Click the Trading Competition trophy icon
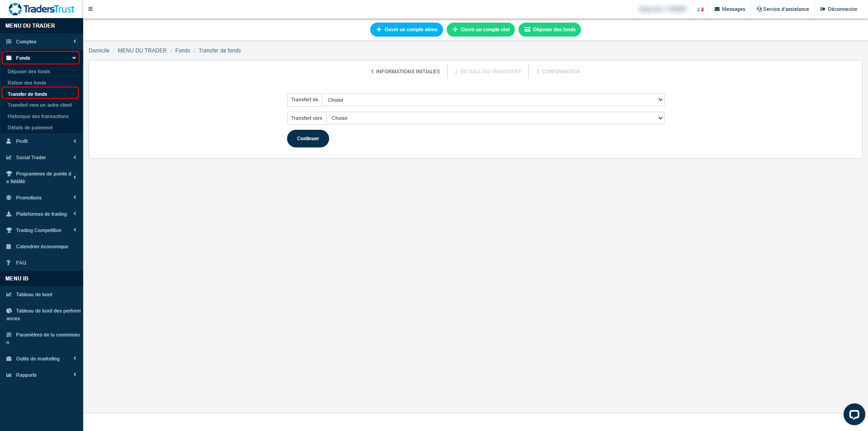Screen dimensions: 868x431 point(9,230)
